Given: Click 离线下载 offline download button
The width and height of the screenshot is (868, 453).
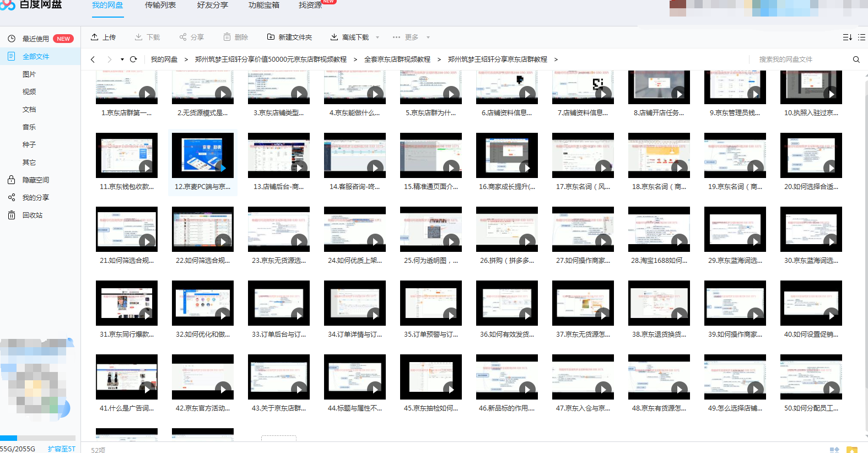Looking at the screenshot, I should tap(350, 37).
